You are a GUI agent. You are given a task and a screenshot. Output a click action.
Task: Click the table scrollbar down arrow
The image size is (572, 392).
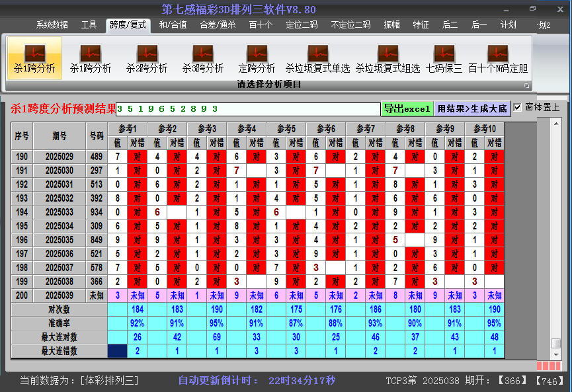pos(556,354)
